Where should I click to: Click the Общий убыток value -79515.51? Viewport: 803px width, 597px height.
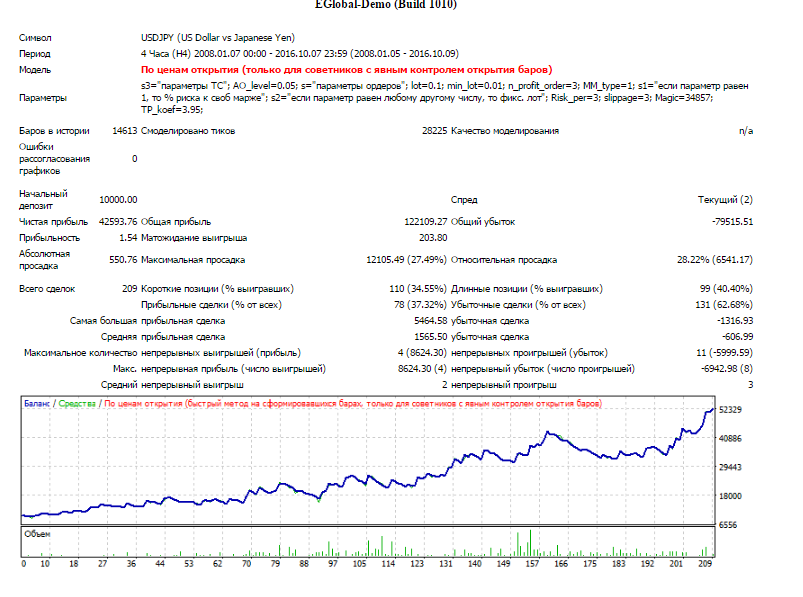coord(732,222)
